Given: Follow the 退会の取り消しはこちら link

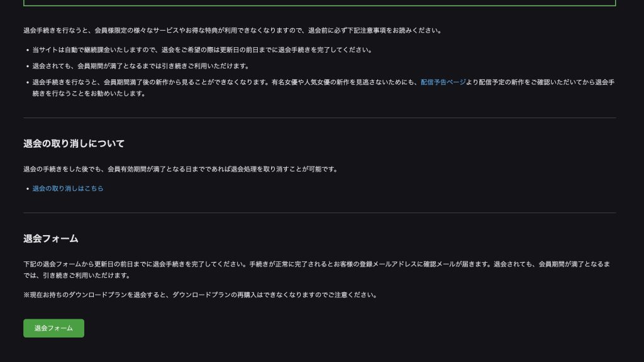Looking at the screenshot, I should [x=68, y=189].
